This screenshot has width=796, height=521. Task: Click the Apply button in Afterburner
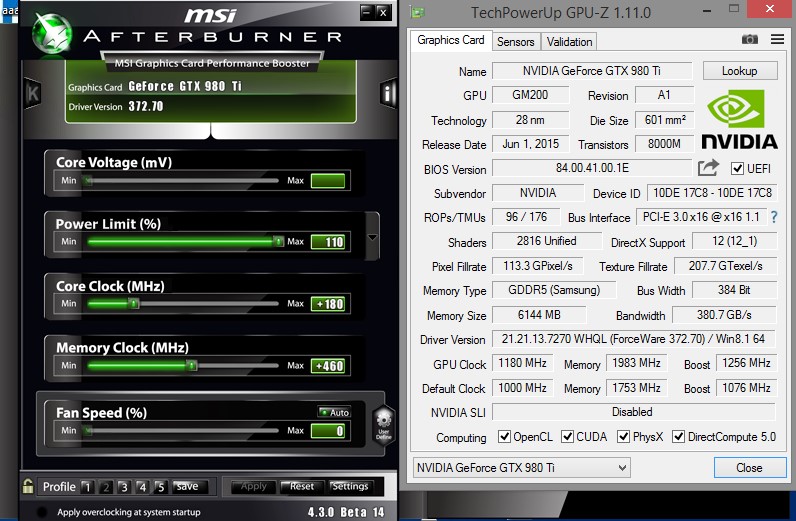(253, 486)
